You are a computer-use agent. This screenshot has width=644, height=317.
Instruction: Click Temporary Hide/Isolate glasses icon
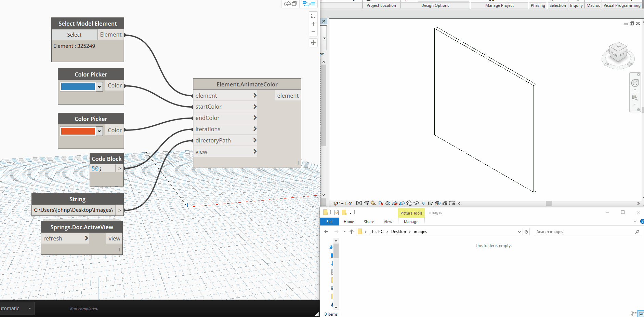coord(416,203)
